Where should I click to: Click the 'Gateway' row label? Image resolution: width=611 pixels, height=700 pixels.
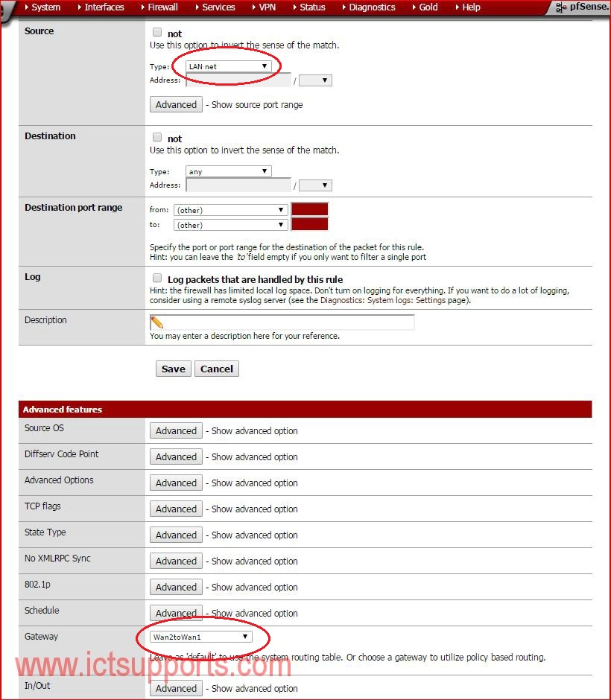41,636
